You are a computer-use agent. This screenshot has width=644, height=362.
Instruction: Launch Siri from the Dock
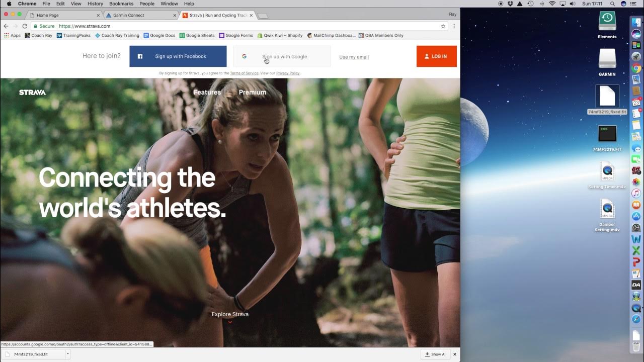point(636,34)
